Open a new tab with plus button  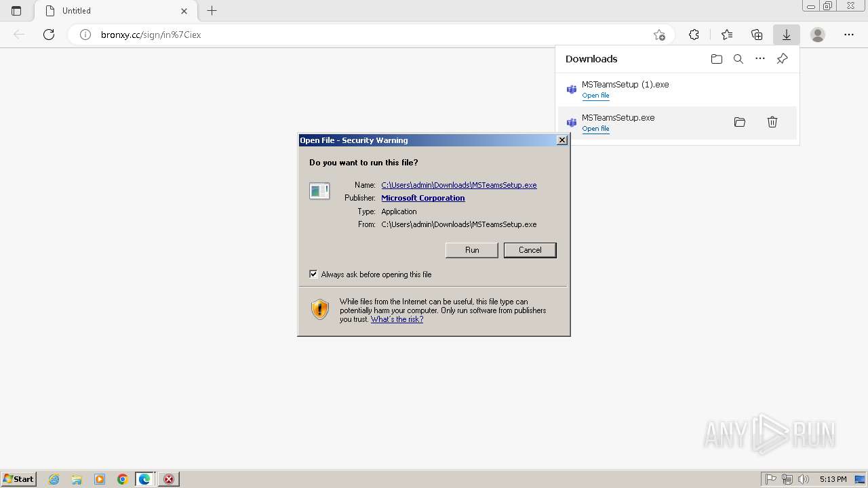[212, 11]
